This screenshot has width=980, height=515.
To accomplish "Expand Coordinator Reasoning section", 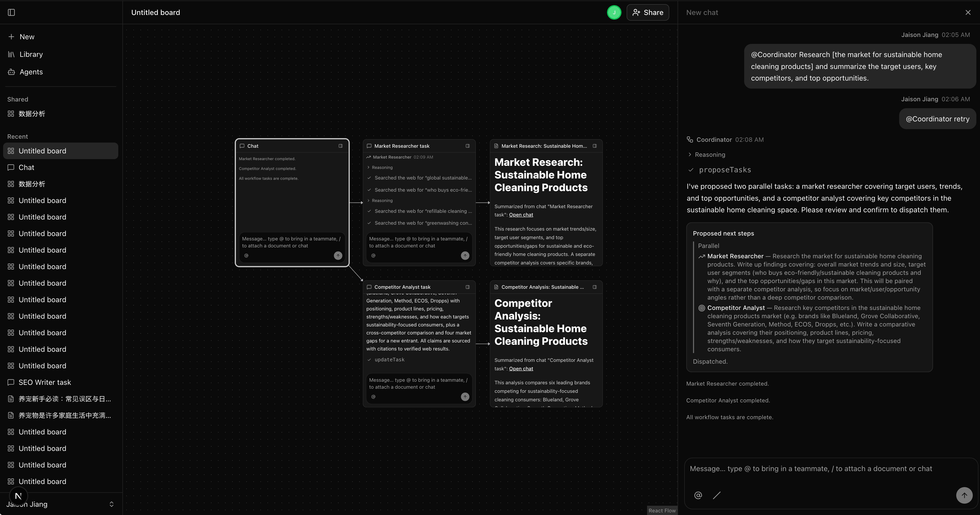I will [x=707, y=155].
